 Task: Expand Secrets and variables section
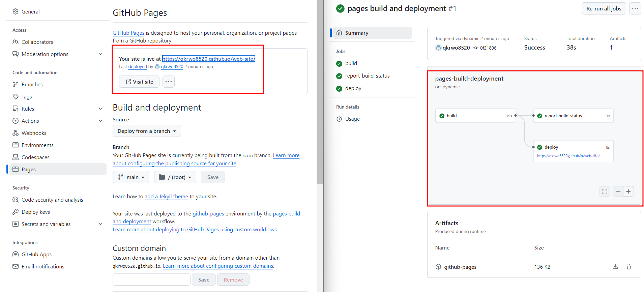pos(100,224)
